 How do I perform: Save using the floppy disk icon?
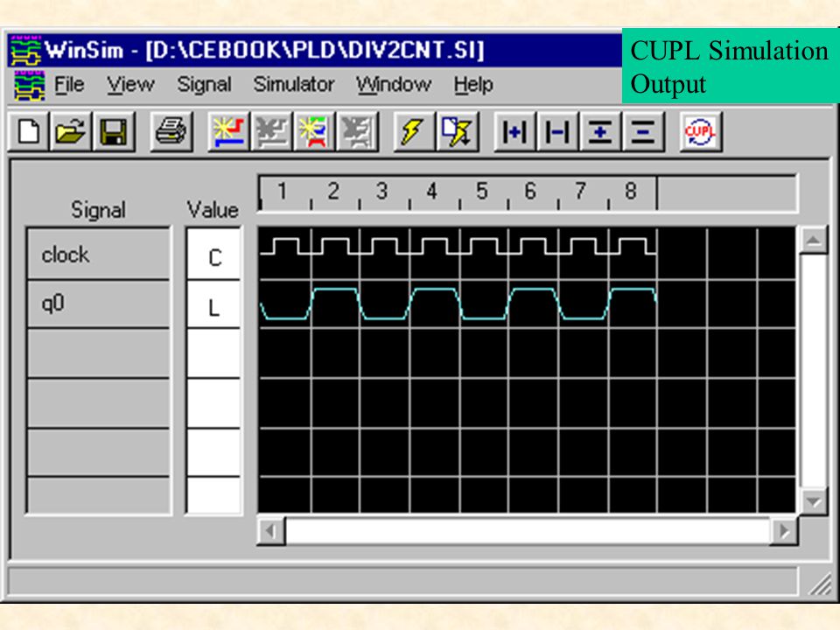coord(114,132)
